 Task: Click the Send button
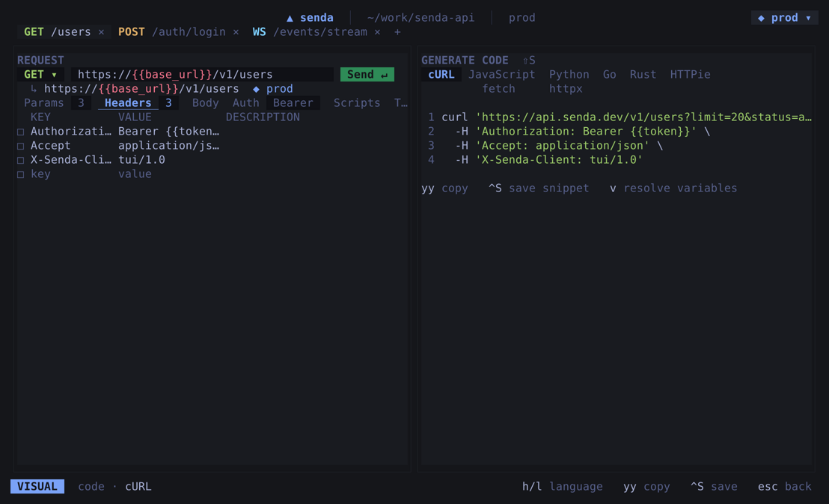tap(367, 75)
